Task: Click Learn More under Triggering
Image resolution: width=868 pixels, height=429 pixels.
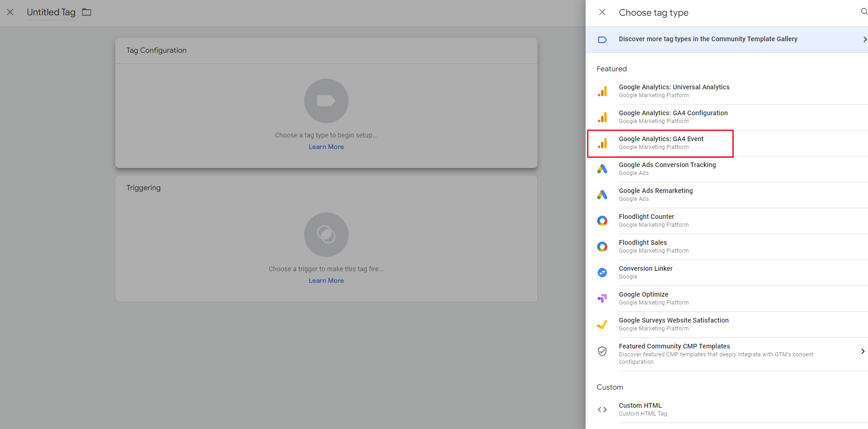Action: click(x=326, y=280)
